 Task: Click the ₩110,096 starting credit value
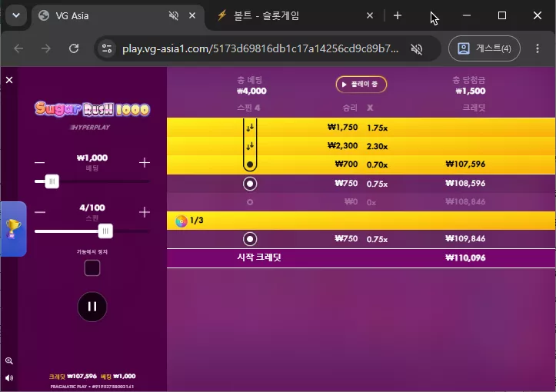(465, 257)
